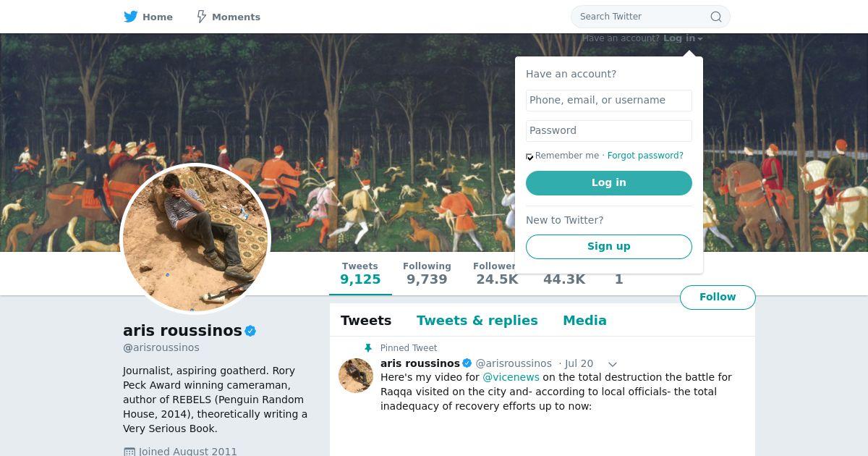Click the Sign up button
This screenshot has height=456, width=868.
608,246
